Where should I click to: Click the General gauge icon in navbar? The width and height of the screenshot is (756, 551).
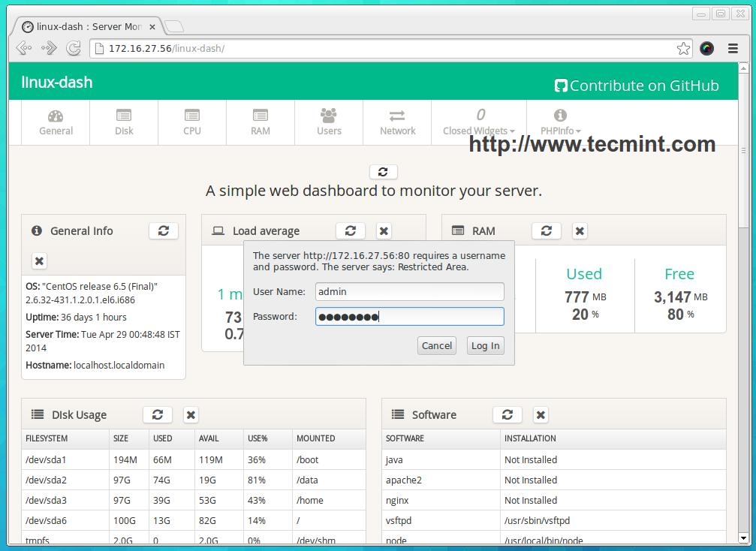(56, 116)
